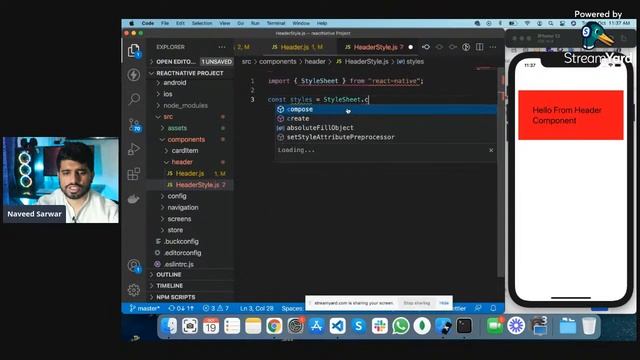Screen dimensions: 640x360
Task: Open Slack from the dock
Action: (380, 326)
